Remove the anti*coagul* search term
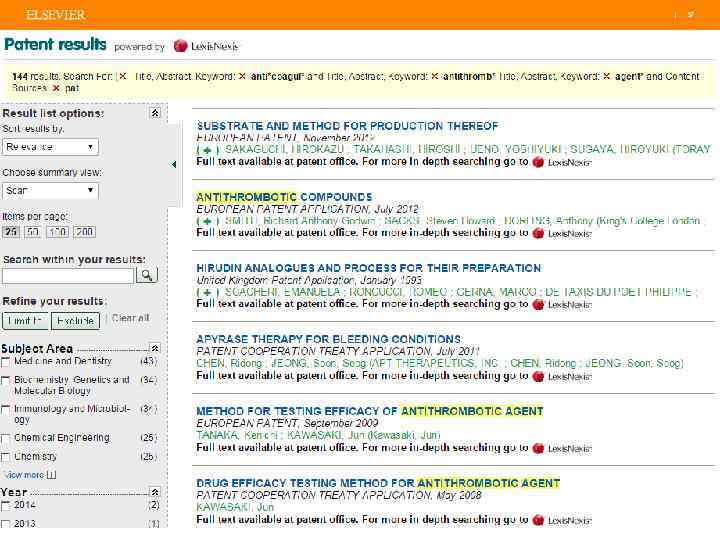The height and width of the screenshot is (540, 720). [x=242, y=76]
